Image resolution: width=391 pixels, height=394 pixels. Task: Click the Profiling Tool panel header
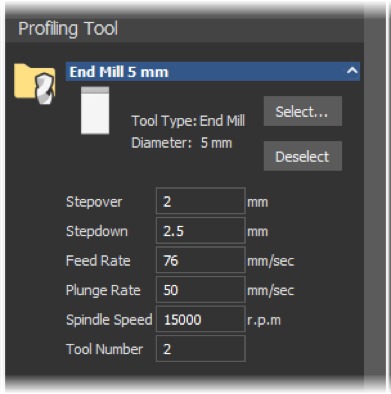184,29
